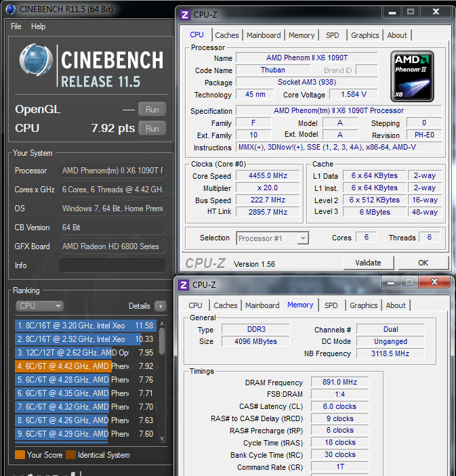Click memory Size value 4096 MBytes

coord(256,341)
